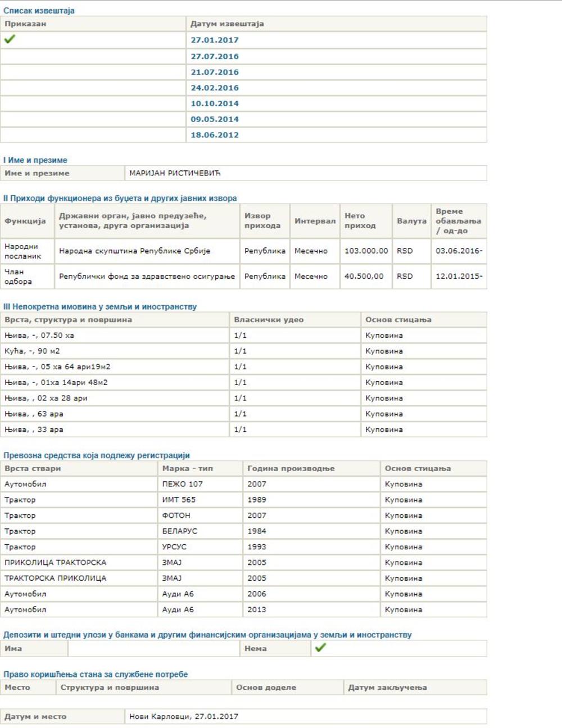Click the green checkmark in the Приказан column

point(10,39)
